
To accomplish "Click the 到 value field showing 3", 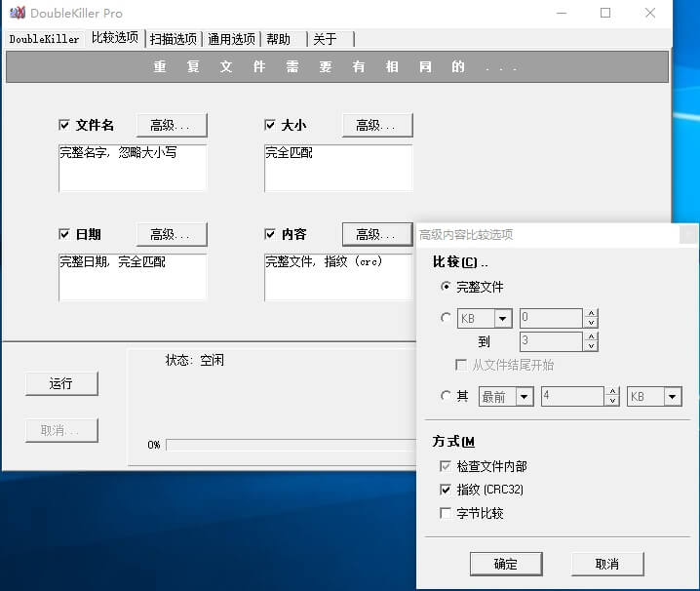I will click(551, 341).
